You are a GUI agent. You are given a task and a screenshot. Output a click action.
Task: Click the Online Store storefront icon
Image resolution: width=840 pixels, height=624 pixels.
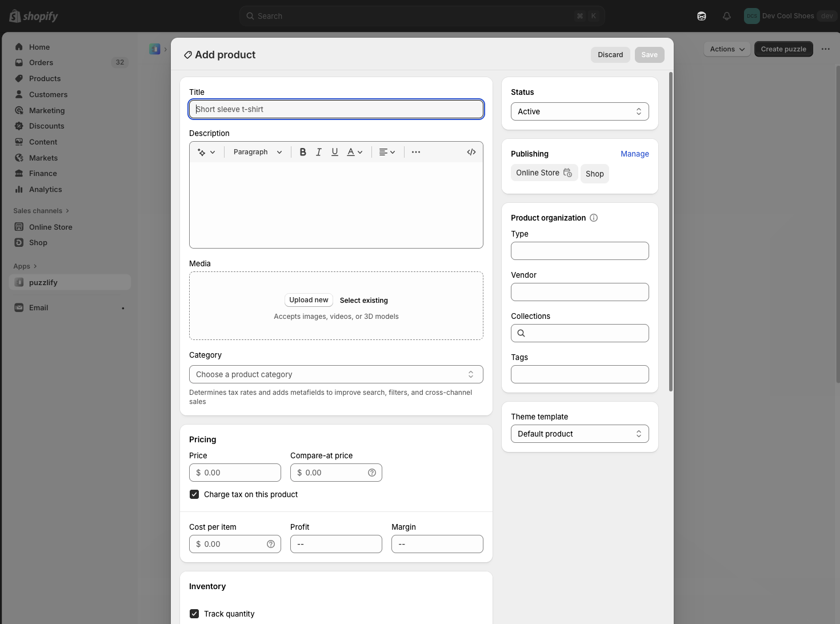(x=19, y=227)
